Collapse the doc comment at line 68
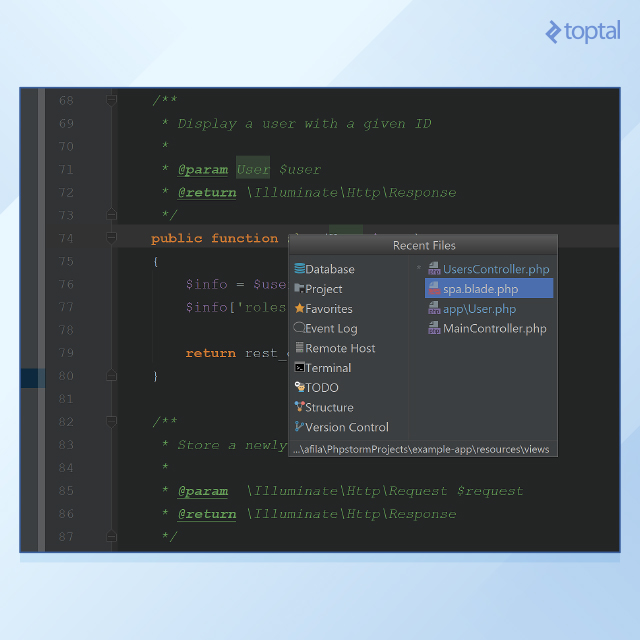This screenshot has width=640, height=640. tap(112, 100)
